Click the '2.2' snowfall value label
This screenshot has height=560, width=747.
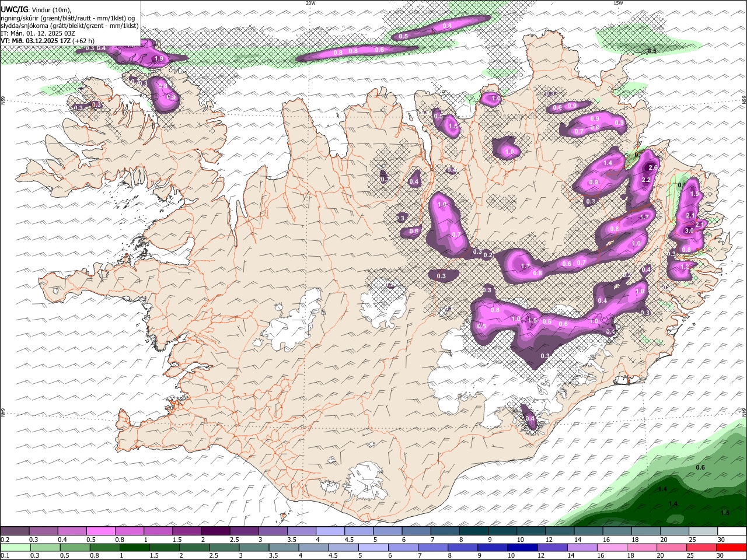pyautogui.click(x=646, y=180)
